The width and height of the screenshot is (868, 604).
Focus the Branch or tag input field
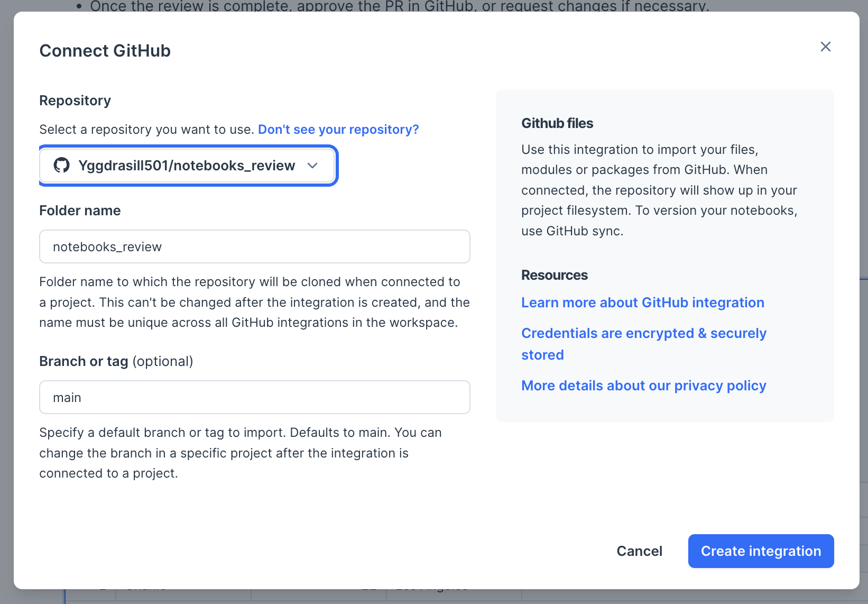pyautogui.click(x=255, y=397)
